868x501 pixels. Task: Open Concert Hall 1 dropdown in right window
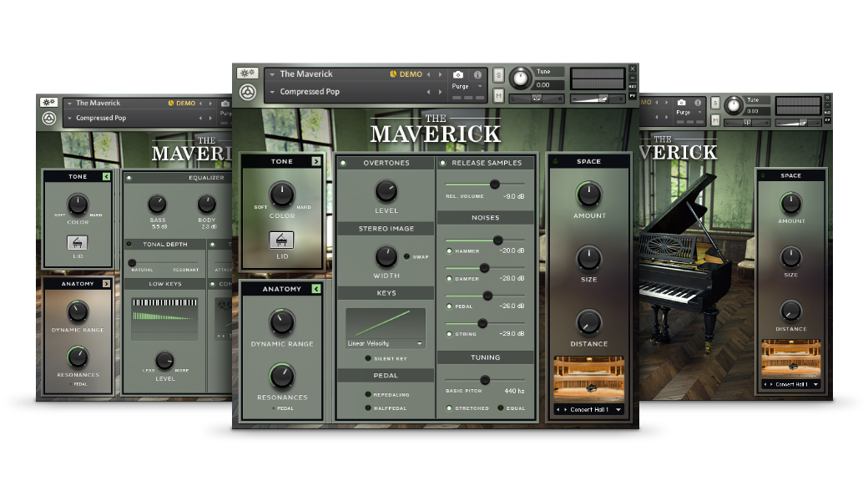tap(815, 384)
